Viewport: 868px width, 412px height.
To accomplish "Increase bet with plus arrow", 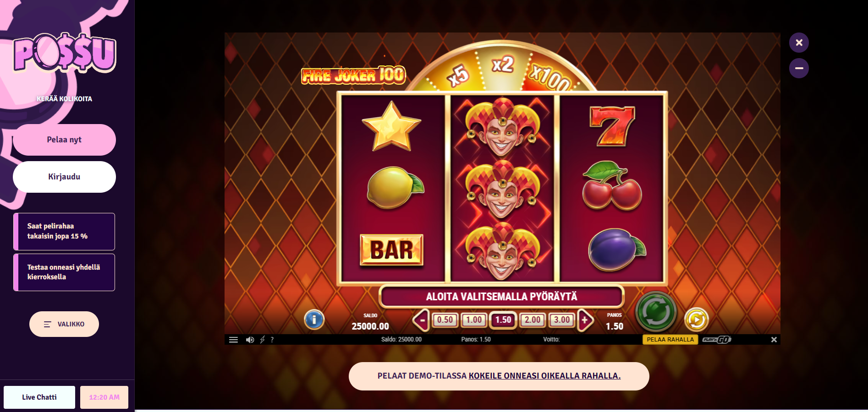I will pyautogui.click(x=585, y=320).
